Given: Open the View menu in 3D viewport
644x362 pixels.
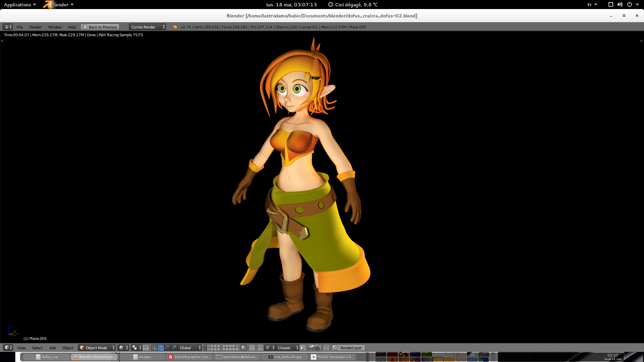Looking at the screenshot, I should click(21, 348).
